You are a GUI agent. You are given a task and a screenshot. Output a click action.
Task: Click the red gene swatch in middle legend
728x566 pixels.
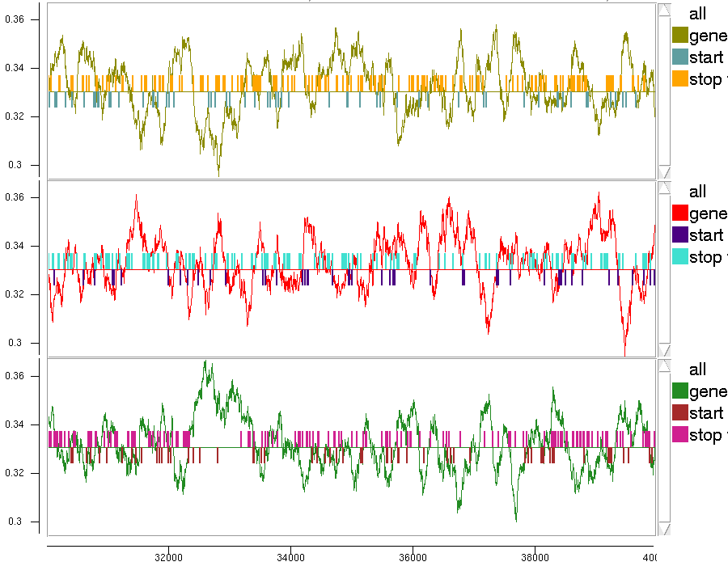pyautogui.click(x=679, y=213)
